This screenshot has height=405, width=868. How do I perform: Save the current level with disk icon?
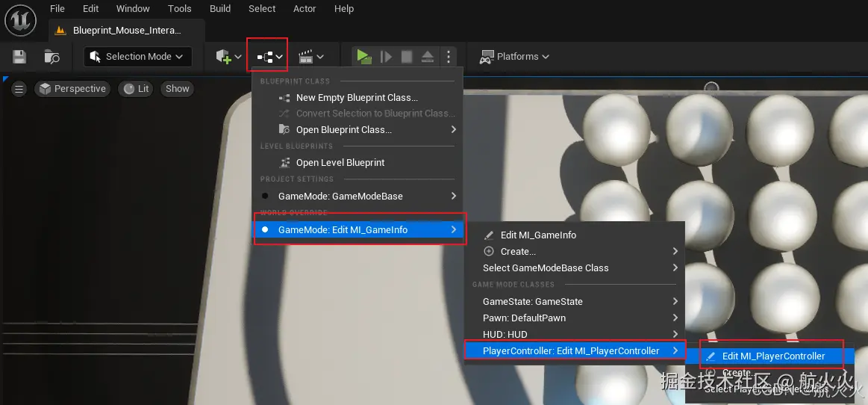[x=19, y=57]
